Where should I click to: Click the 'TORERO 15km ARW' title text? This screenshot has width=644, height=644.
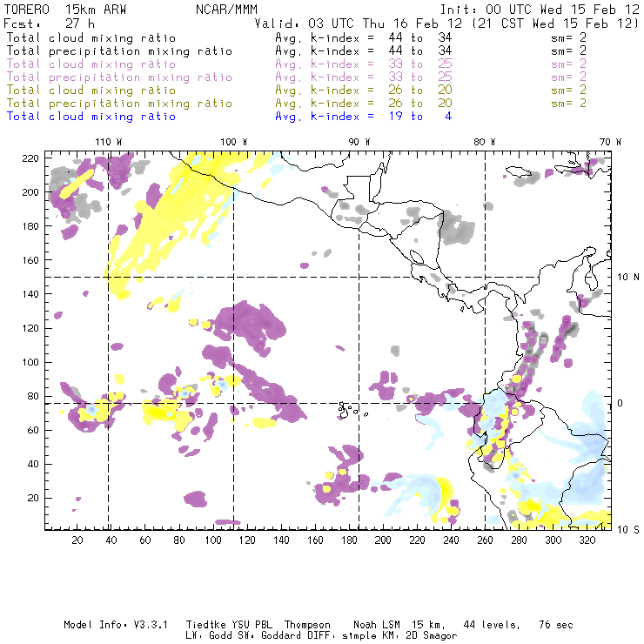[65, 10]
